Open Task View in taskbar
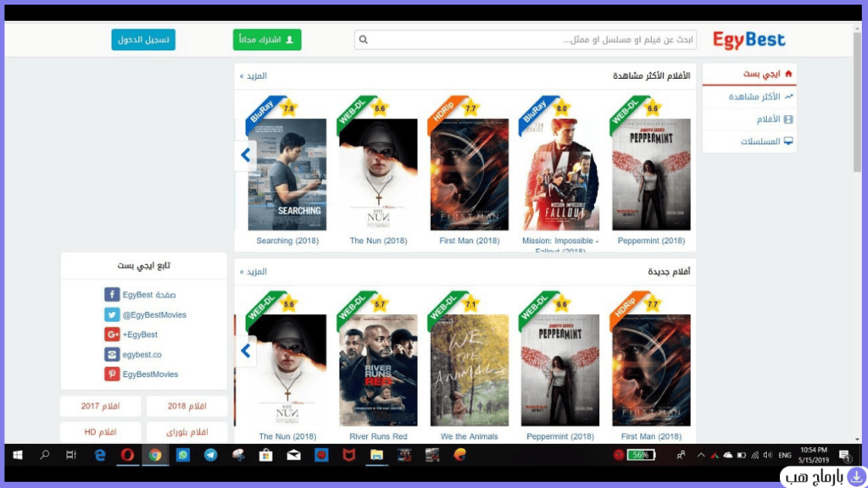The image size is (868, 488). pos(71,455)
